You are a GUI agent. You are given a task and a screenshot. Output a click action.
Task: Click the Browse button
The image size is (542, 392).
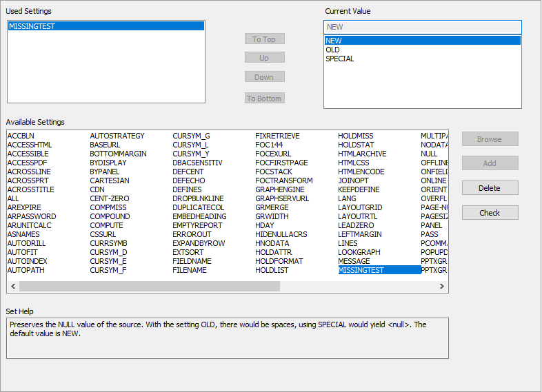click(490, 139)
